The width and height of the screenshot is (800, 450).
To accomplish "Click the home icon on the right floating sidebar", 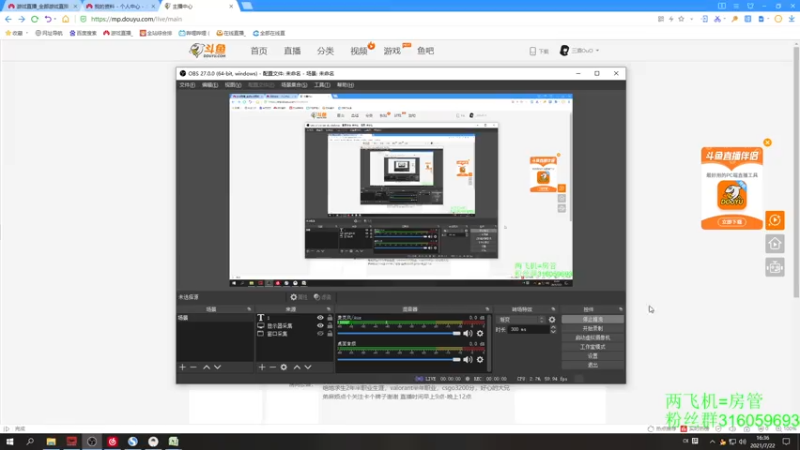I will [x=774, y=244].
